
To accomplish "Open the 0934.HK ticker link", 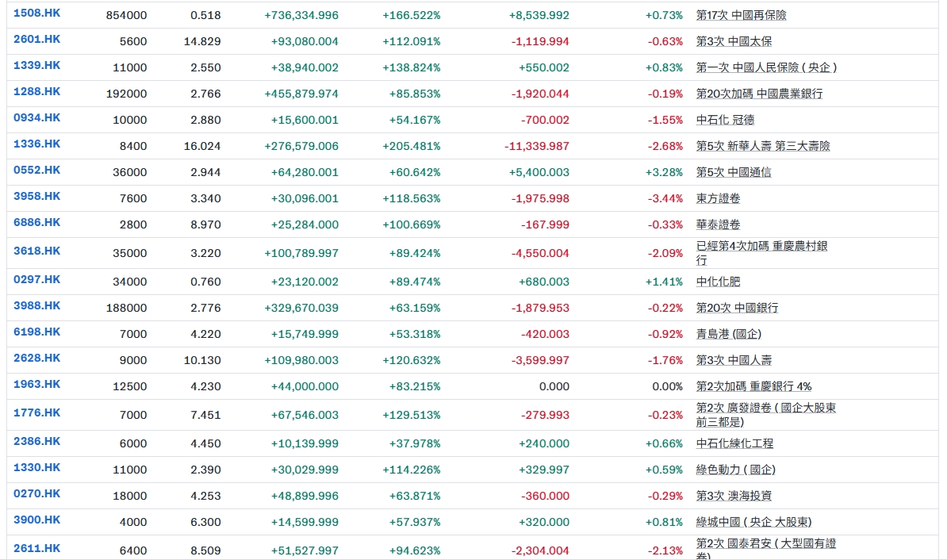I will click(x=36, y=118).
